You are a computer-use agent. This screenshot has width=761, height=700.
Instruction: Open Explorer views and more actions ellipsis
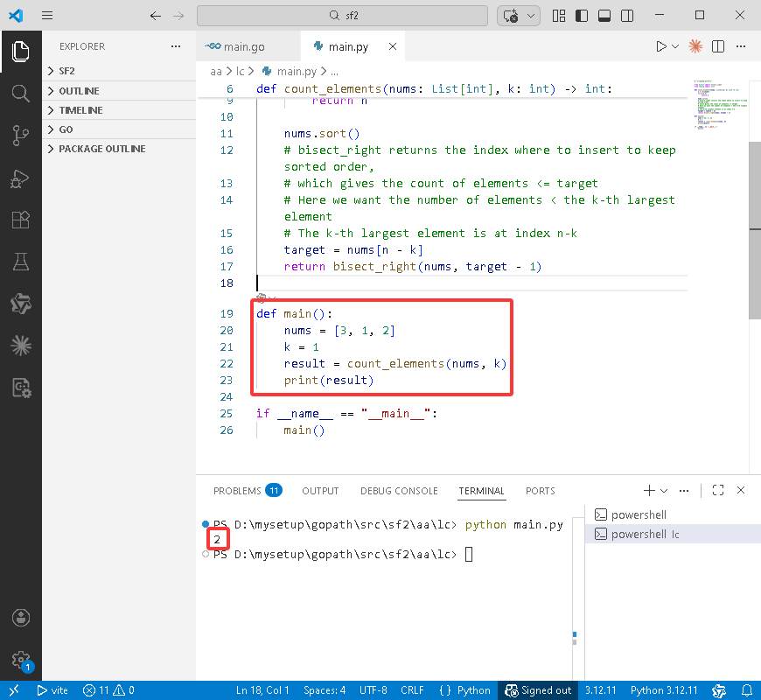tap(176, 46)
